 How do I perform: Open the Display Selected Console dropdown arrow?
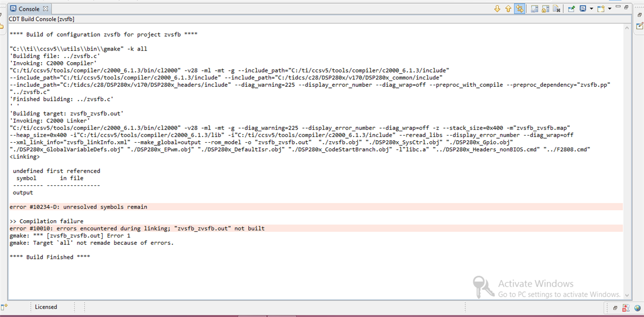click(591, 9)
